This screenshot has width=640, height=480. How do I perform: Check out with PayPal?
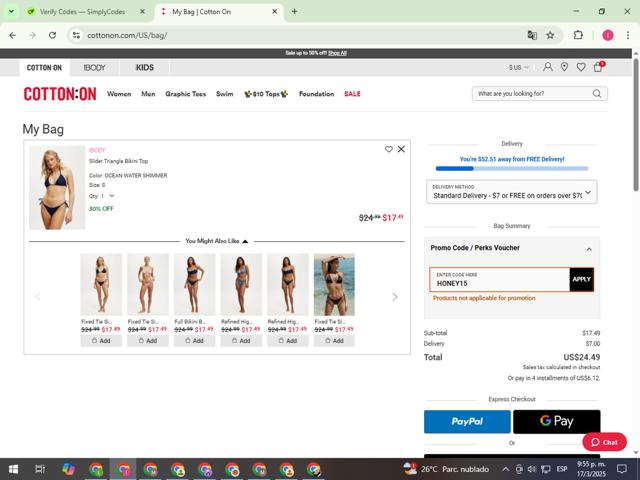[x=467, y=422]
